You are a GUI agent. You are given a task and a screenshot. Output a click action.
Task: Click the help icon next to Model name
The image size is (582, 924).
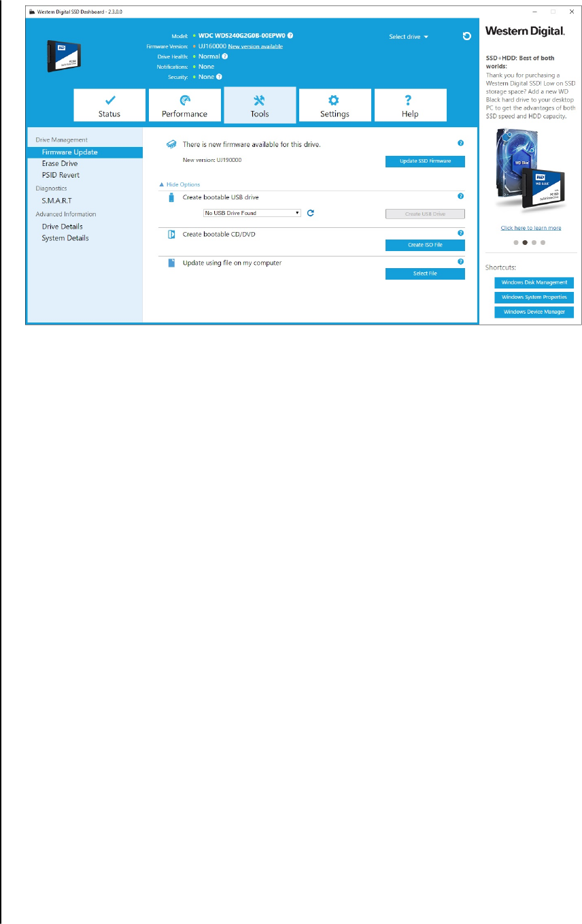(290, 35)
